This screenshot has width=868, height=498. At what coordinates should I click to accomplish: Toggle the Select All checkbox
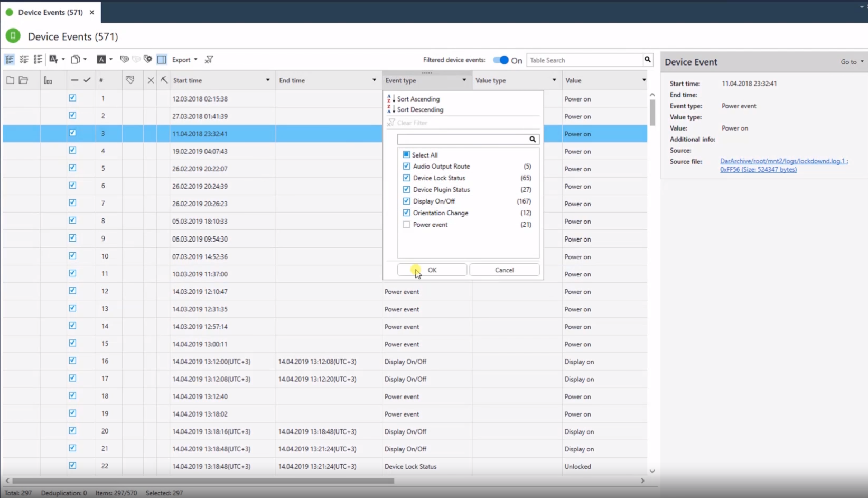coord(406,155)
